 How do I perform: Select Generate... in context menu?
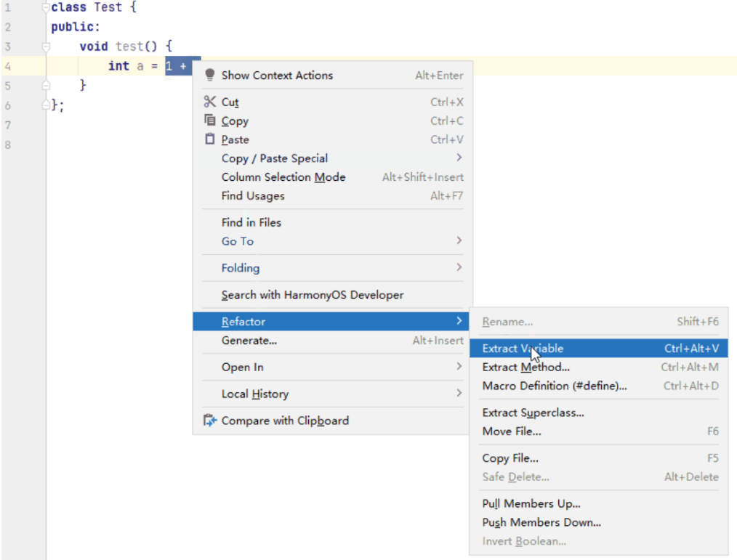click(x=249, y=341)
